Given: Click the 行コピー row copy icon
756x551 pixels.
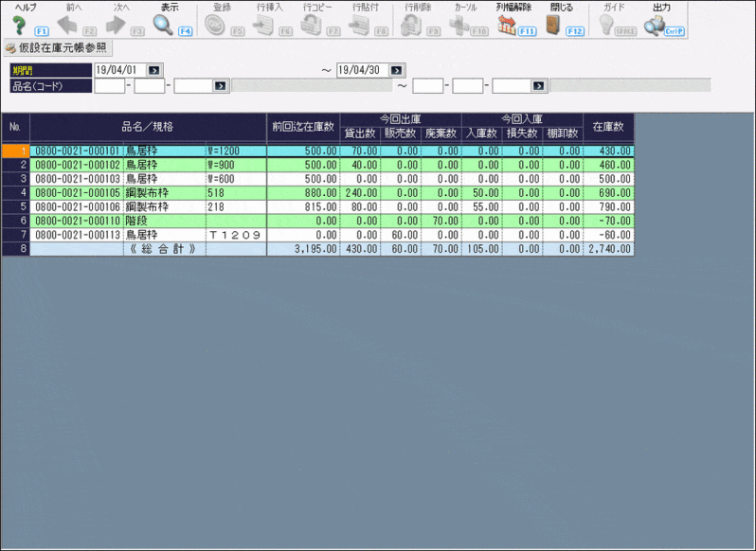Looking at the screenshot, I should pos(311,25).
